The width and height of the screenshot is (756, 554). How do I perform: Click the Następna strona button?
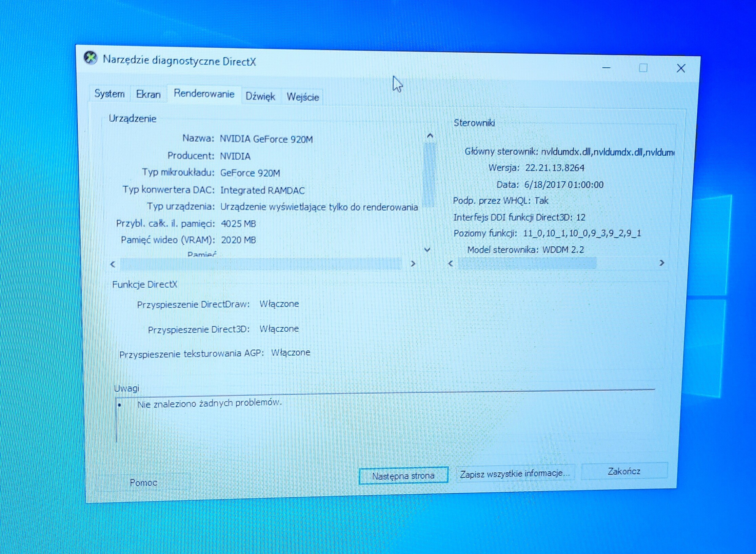pos(403,476)
